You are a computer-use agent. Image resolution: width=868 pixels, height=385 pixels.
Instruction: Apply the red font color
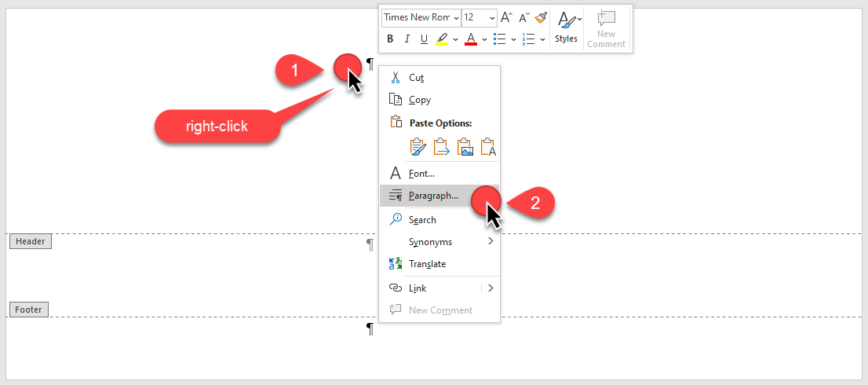click(x=471, y=38)
